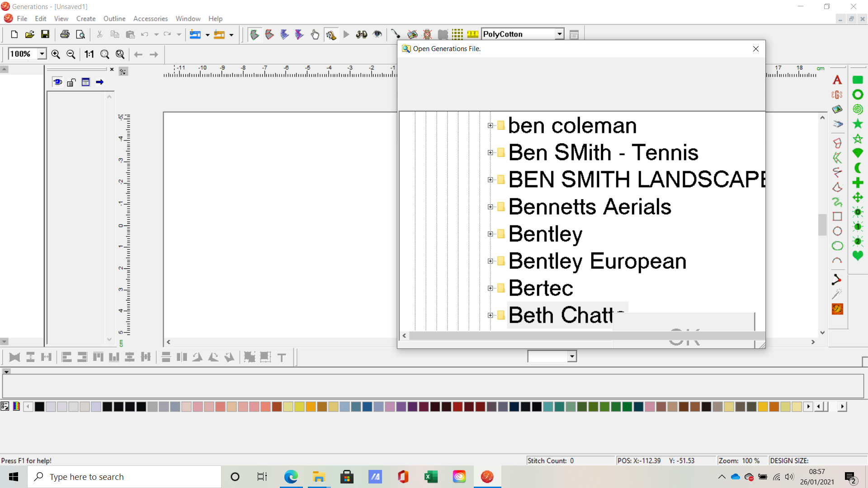
Task: Open the Accessories menu
Action: pyautogui.click(x=151, y=19)
